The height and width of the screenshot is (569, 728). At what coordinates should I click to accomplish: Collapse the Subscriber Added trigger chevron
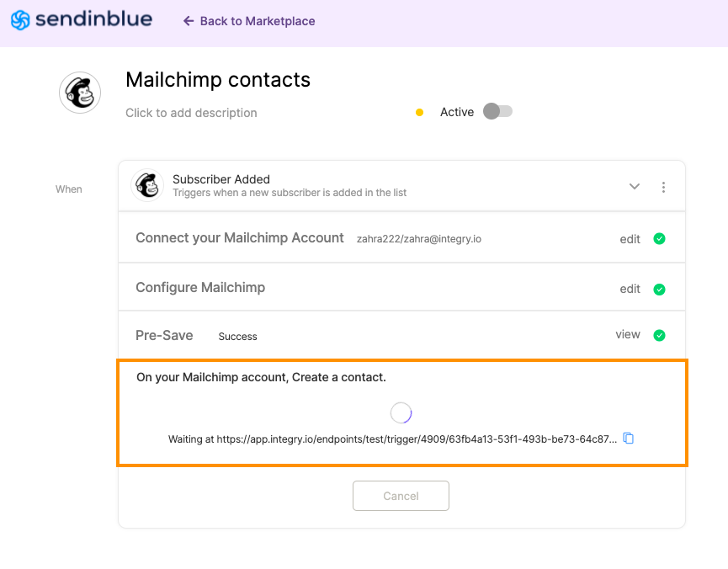pyautogui.click(x=635, y=187)
